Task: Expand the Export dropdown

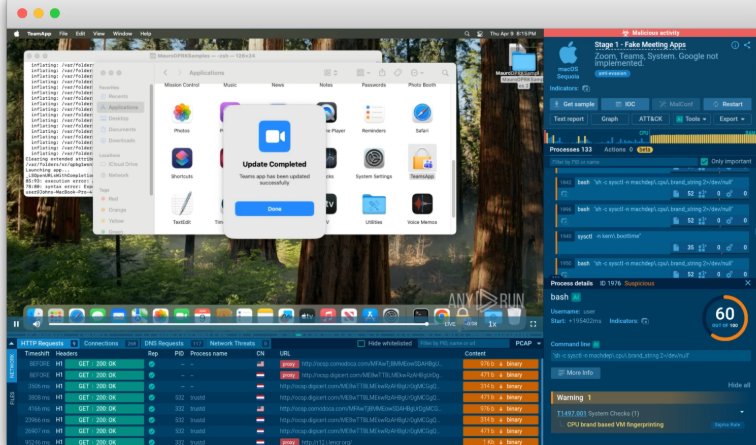Action: pos(731,118)
